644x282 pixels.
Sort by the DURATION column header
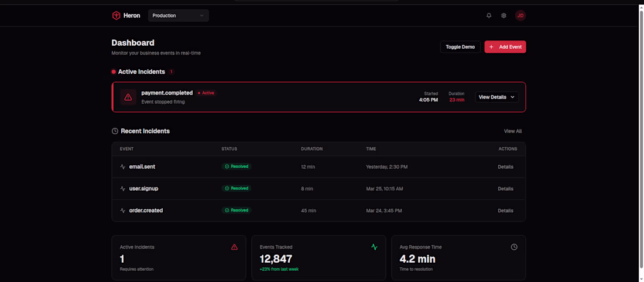click(x=311, y=149)
